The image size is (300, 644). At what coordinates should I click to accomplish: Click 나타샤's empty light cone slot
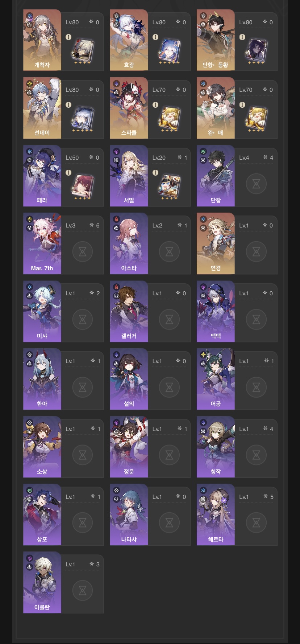coord(169,523)
